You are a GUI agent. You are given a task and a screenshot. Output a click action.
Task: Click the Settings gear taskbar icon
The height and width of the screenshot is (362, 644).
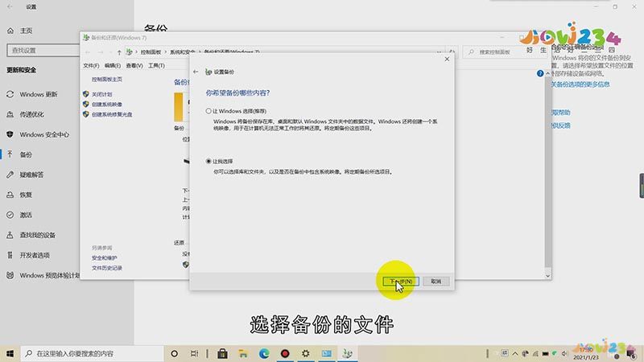pyautogui.click(x=306, y=353)
